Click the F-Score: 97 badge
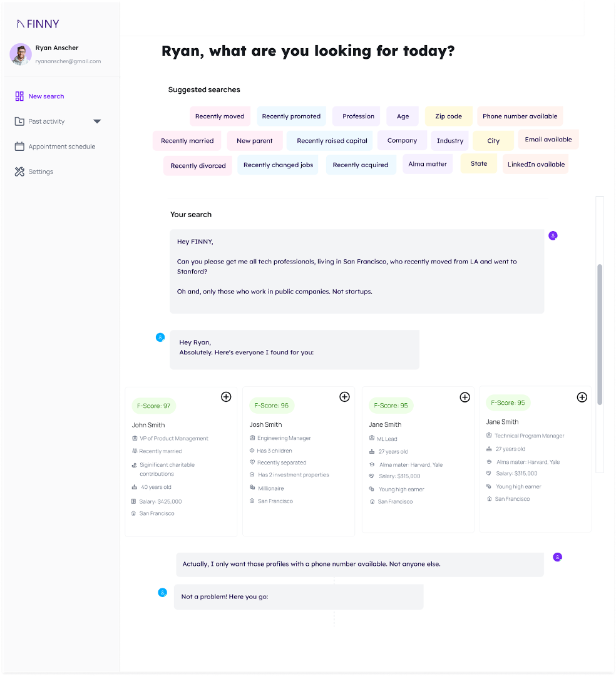The height and width of the screenshot is (676, 616). (x=153, y=406)
